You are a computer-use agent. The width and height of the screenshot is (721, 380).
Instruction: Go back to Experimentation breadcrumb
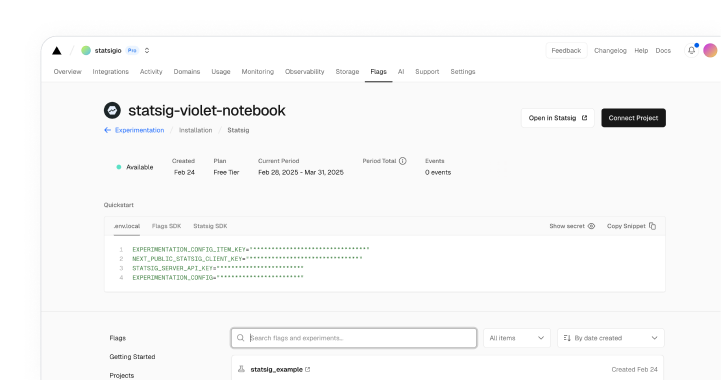tap(139, 130)
